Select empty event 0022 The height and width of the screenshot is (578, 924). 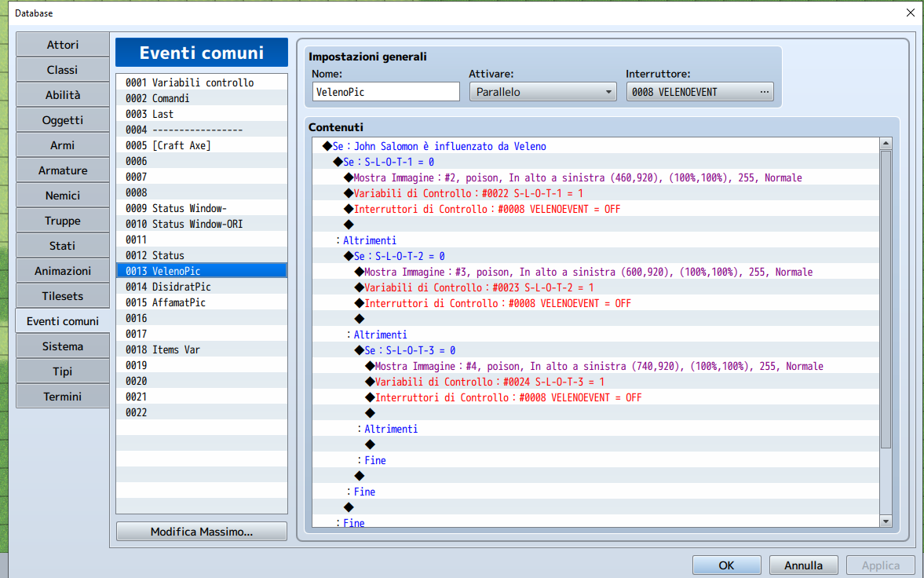pos(202,412)
